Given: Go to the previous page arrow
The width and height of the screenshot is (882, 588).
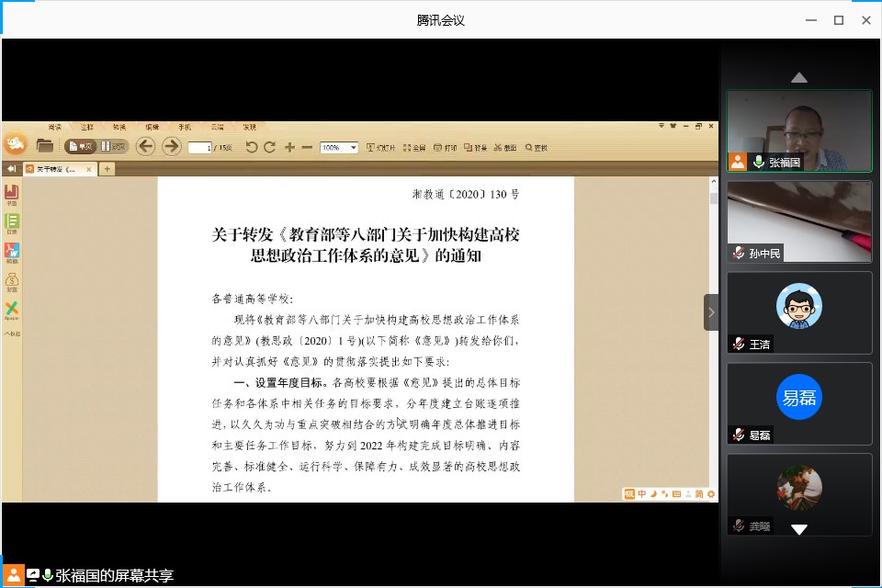Looking at the screenshot, I should point(145,146).
